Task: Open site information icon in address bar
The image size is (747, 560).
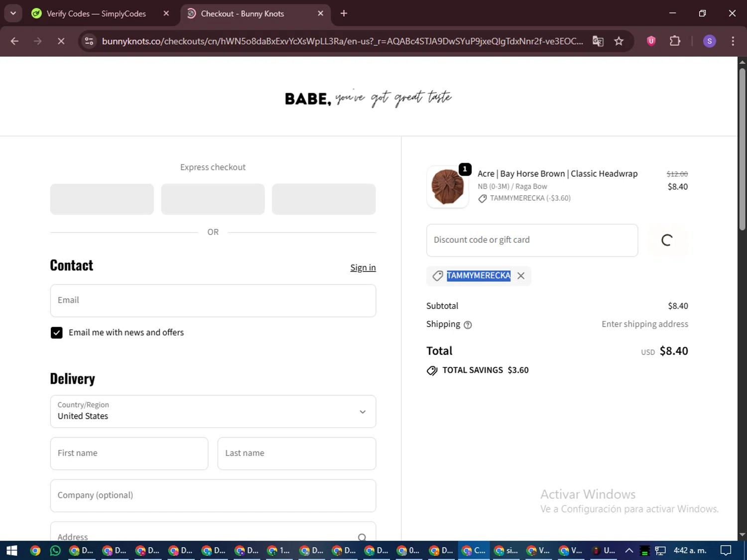Action: [89, 41]
